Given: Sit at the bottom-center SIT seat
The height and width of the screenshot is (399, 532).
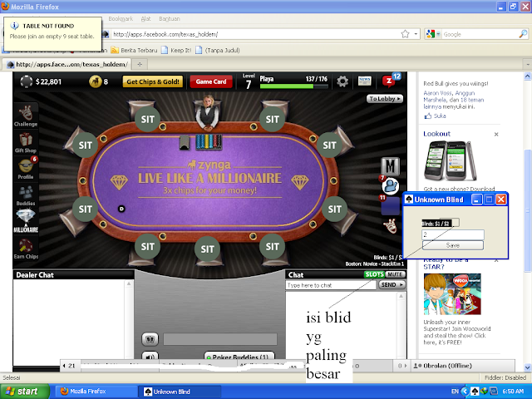Looking at the screenshot, I should tap(207, 249).
